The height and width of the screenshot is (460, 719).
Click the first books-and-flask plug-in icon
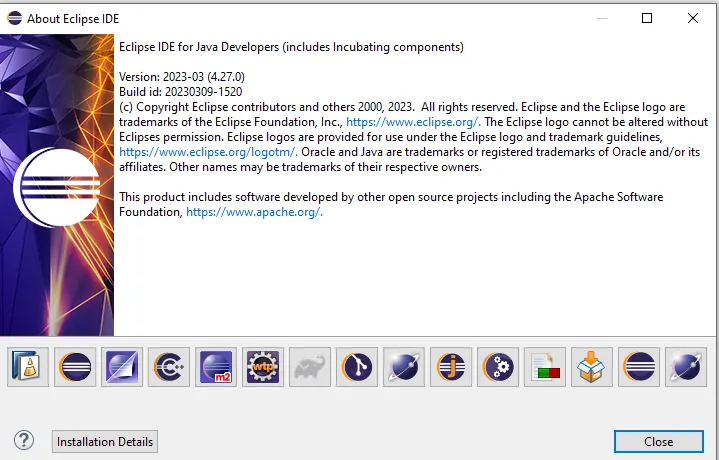point(28,368)
